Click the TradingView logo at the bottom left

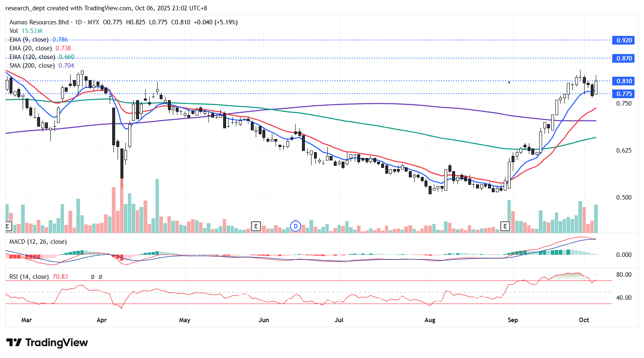click(x=47, y=343)
